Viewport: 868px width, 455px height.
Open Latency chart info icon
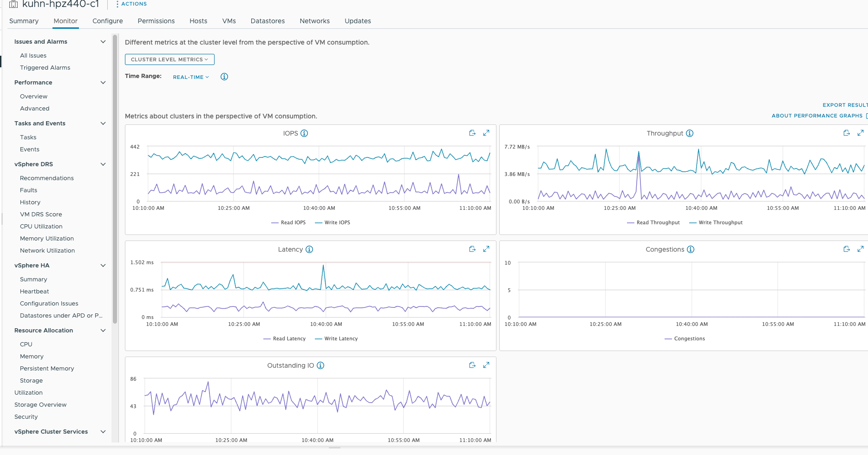click(x=309, y=249)
